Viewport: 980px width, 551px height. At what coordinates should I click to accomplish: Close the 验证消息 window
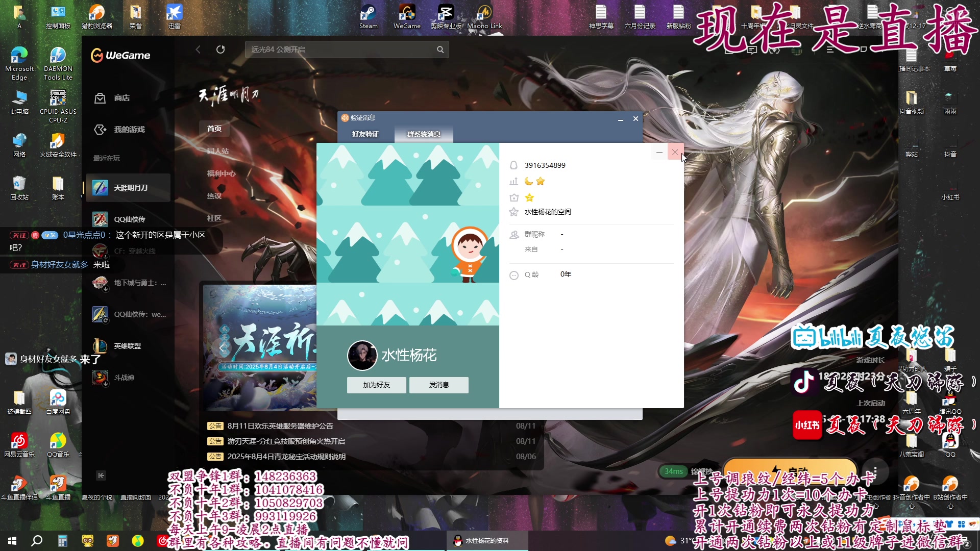[635, 118]
